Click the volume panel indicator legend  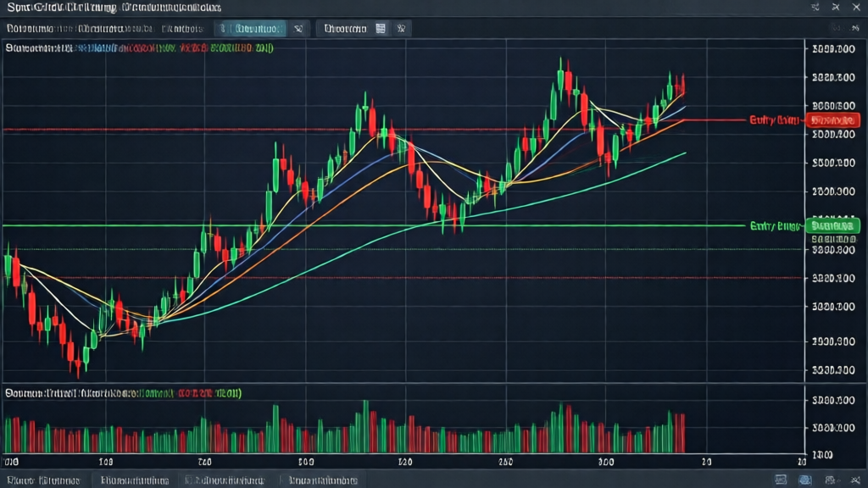123,393
